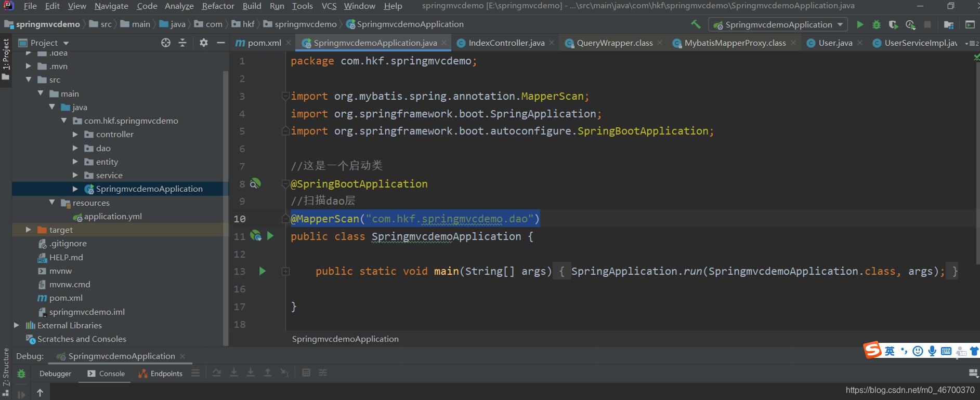980x400 pixels.
Task: Open the QueryWrapper.class tab
Action: click(615, 43)
